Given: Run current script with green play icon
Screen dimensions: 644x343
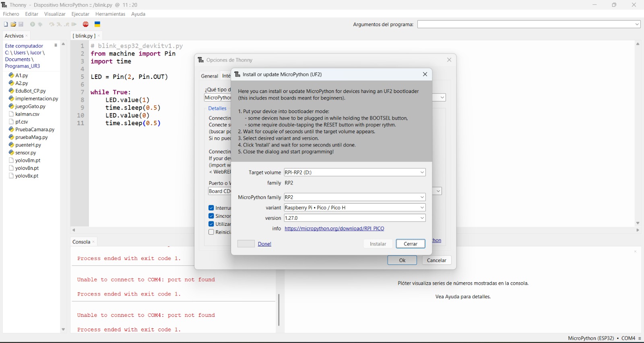Looking at the screenshot, I should pos(33,25).
